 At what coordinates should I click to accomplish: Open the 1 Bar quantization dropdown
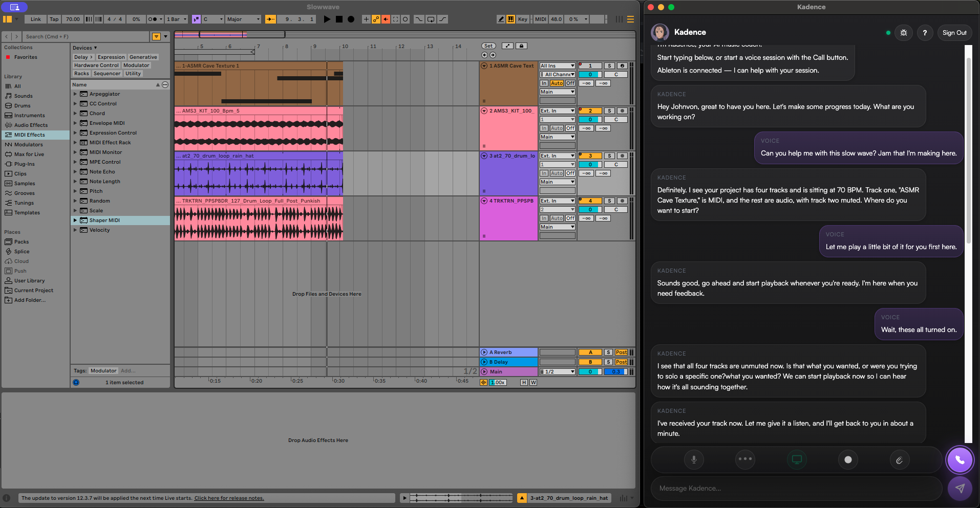click(177, 19)
